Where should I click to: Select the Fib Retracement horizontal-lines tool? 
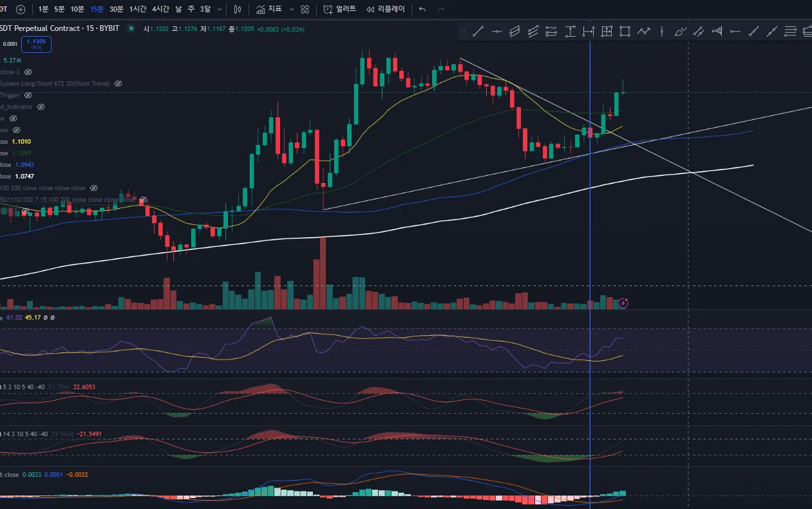[791, 31]
